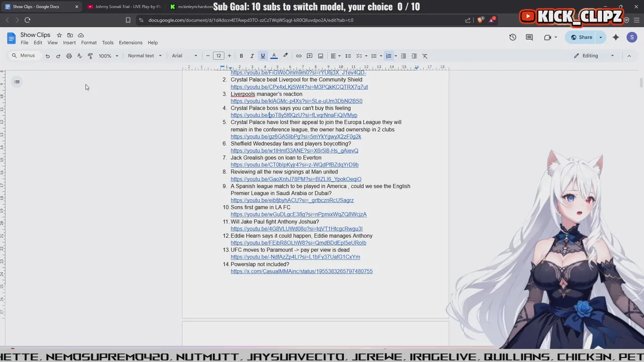Open the Format menu

click(89, 43)
